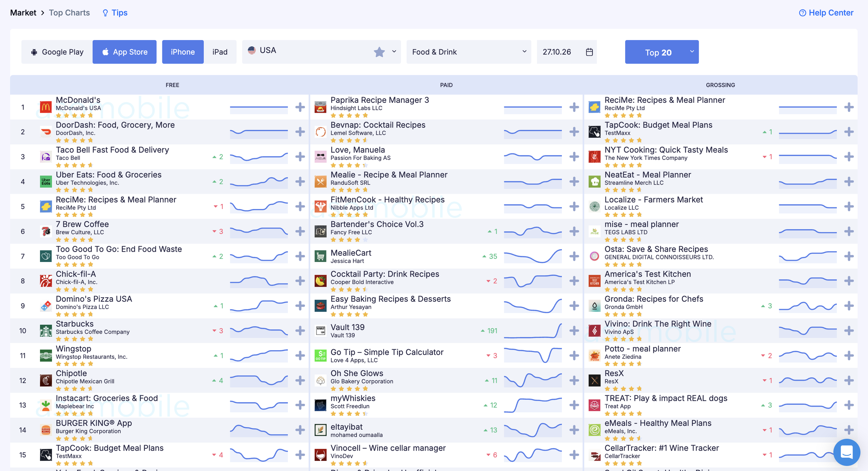868x471 pixels.
Task: Add Vault 139 via plus icon
Action: 574,331
